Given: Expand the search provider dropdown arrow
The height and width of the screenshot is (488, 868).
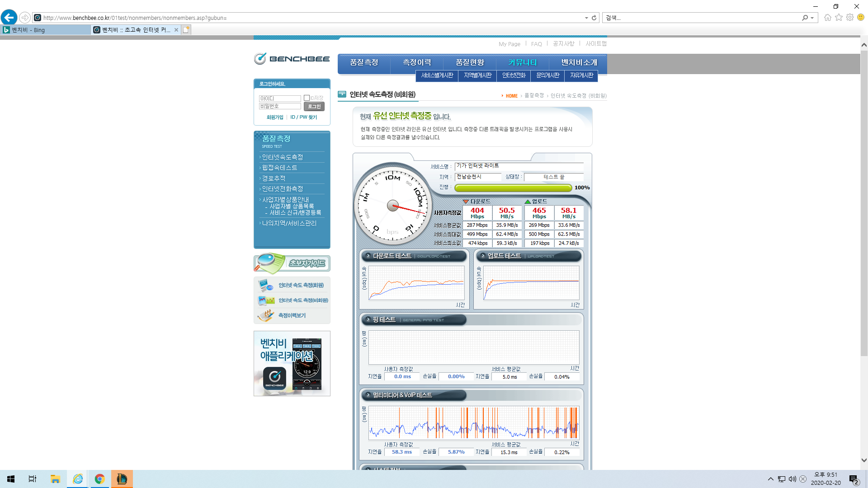Looking at the screenshot, I should (x=812, y=18).
